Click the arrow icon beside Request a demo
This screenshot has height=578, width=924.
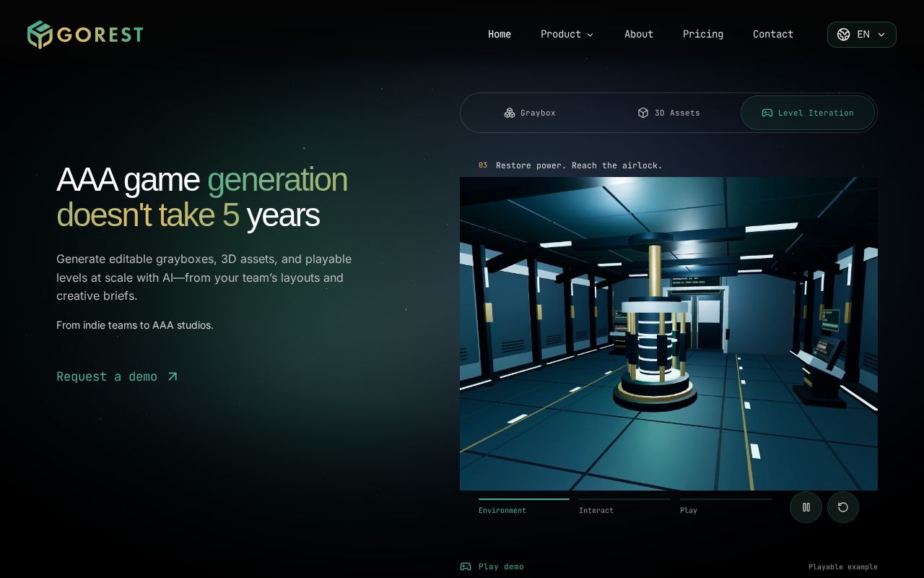point(173,376)
